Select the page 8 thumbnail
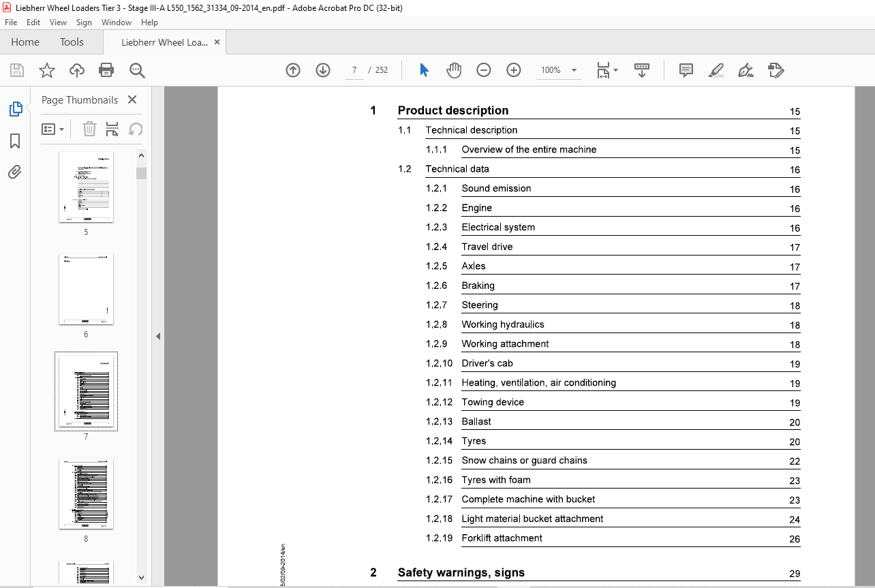This screenshot has width=875, height=588. pos(86,495)
